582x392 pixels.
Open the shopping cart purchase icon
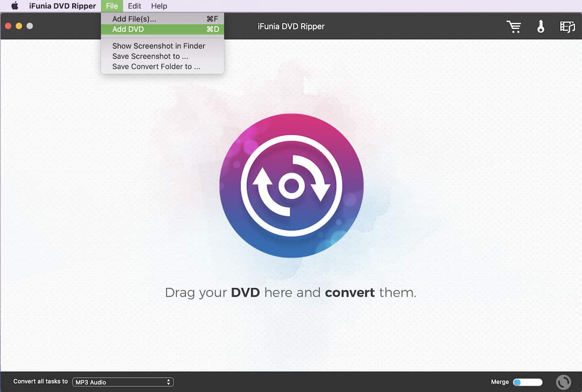coord(514,27)
